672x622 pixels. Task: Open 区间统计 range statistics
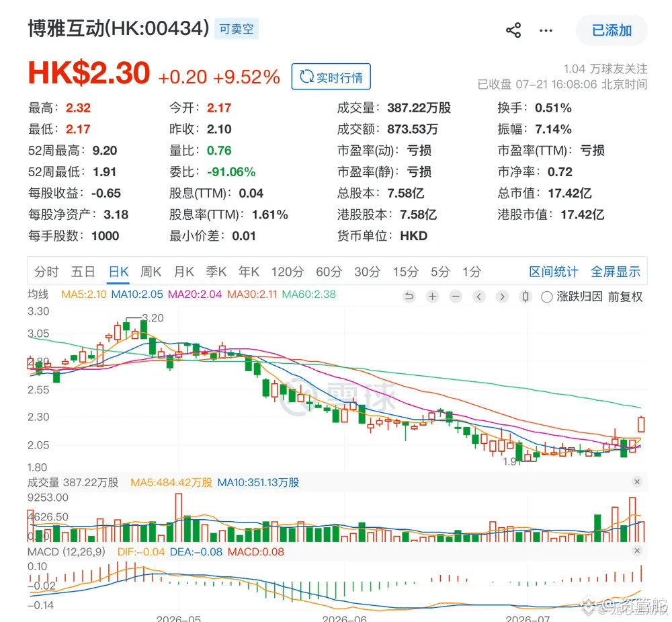point(553,272)
